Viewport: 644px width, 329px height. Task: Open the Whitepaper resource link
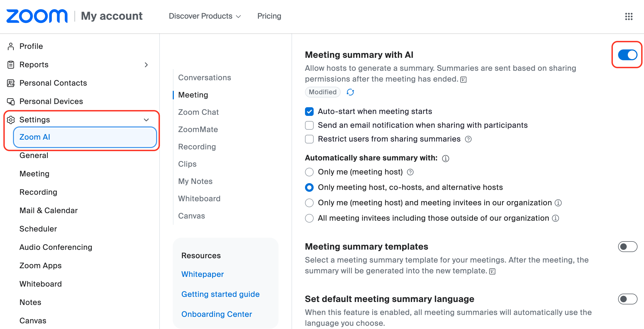202,274
